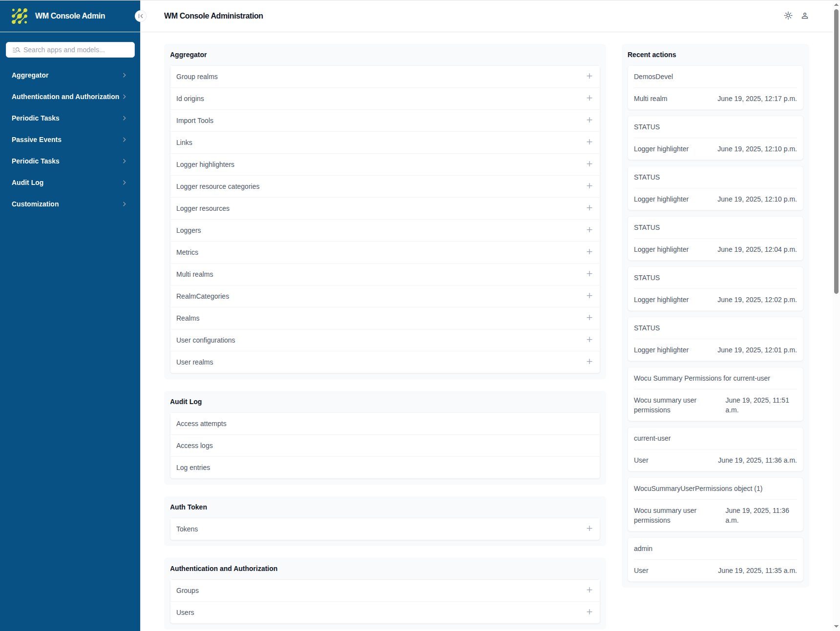Click the search icon in sidebar search box
This screenshot has height=631, width=840.
[x=16, y=50]
